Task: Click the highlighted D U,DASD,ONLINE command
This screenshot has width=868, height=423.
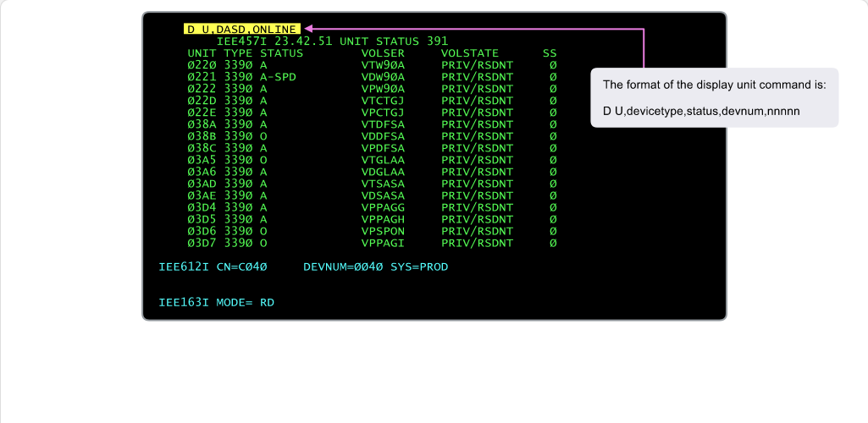Action: tap(242, 30)
